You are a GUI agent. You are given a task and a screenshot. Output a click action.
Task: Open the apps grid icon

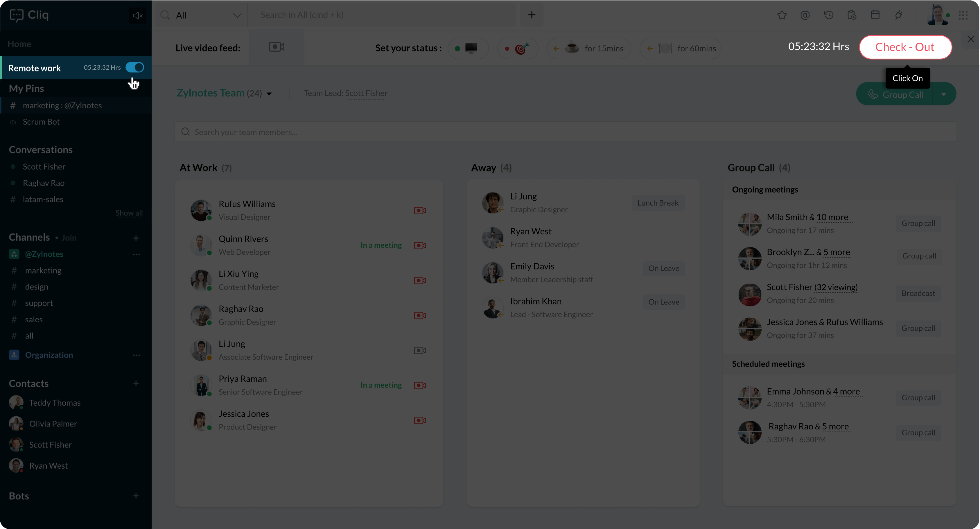(x=963, y=15)
